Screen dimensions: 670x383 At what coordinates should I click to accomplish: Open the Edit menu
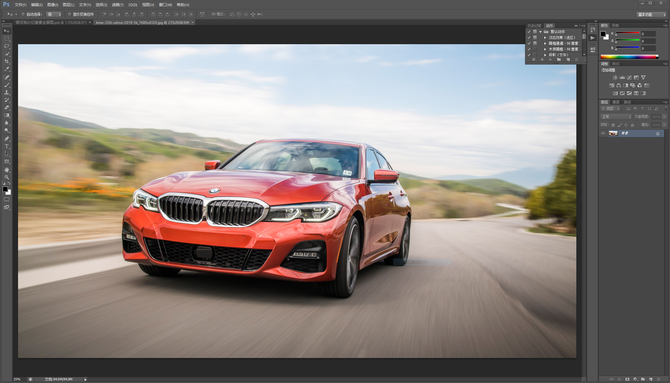pos(36,5)
